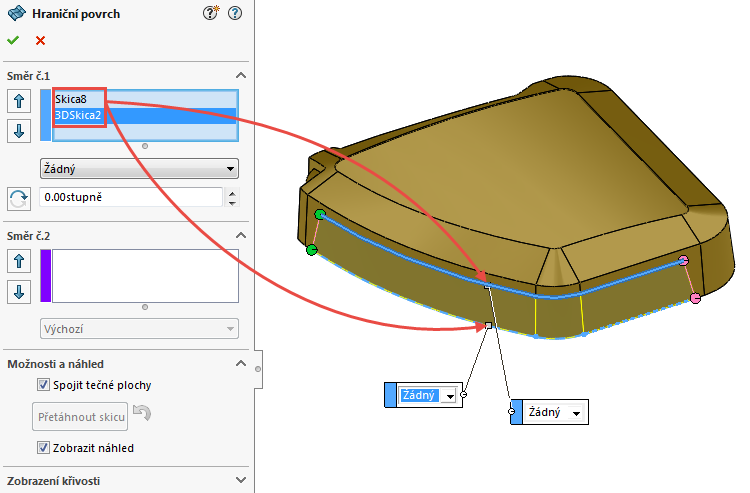Image resolution: width=750 pixels, height=493 pixels.
Task: Click the lower pink connector point on model
Action: 695,298
